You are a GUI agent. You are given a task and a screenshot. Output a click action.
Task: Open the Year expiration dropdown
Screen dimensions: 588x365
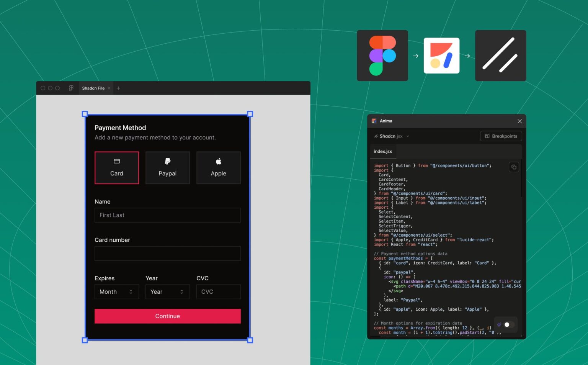[167, 291]
